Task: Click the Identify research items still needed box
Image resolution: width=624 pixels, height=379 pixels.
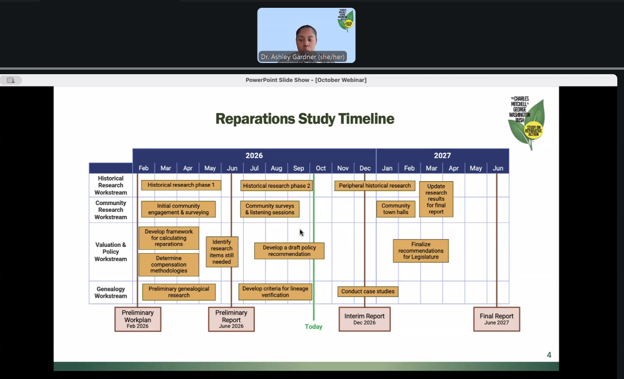Action: (x=222, y=252)
